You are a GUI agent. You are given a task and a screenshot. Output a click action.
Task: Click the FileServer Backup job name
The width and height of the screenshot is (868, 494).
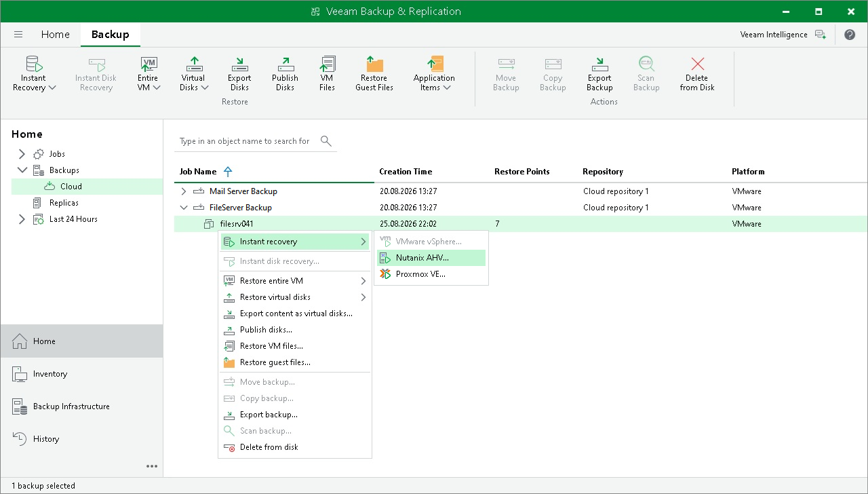coord(241,208)
